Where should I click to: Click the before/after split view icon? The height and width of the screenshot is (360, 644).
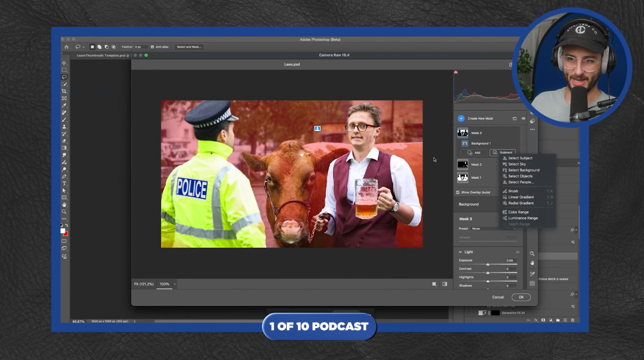click(444, 284)
